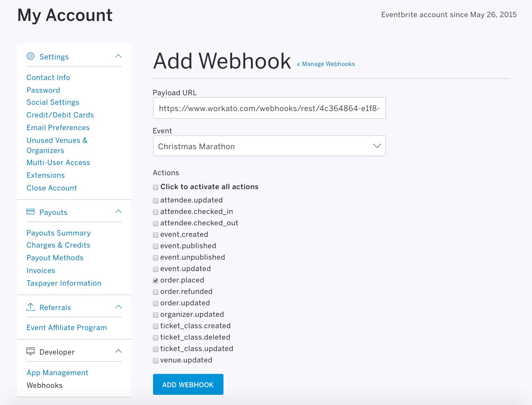
Task: Select Webhooks in the Developer section
Action: pos(44,385)
